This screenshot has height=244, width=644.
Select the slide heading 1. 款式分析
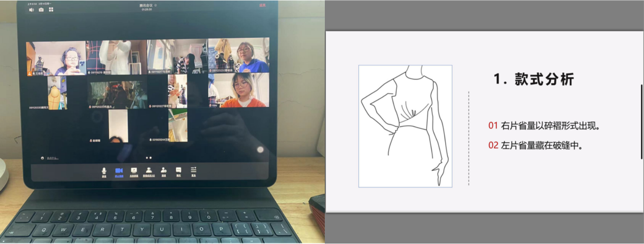534,79
